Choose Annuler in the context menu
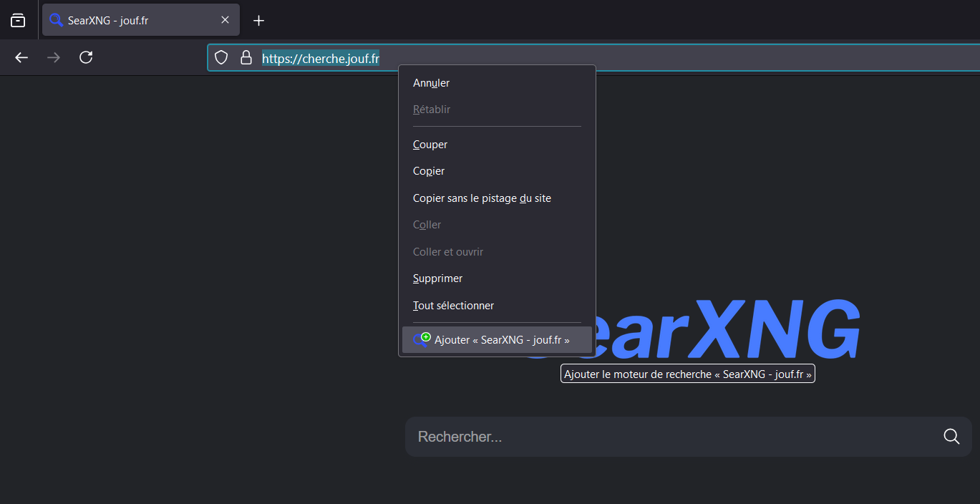Viewport: 980px width, 504px height. (431, 83)
